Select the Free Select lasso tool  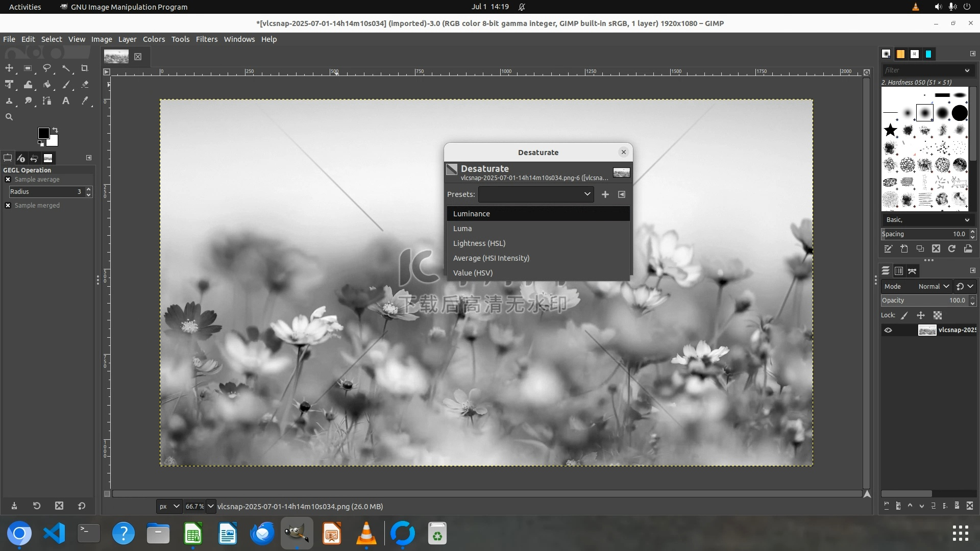click(x=47, y=68)
